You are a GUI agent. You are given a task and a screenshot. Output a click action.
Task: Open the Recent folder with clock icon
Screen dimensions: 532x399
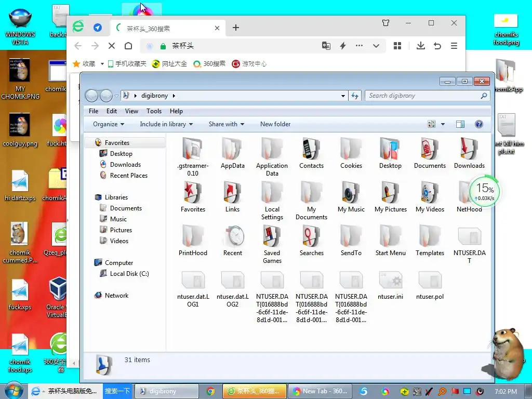click(232, 240)
